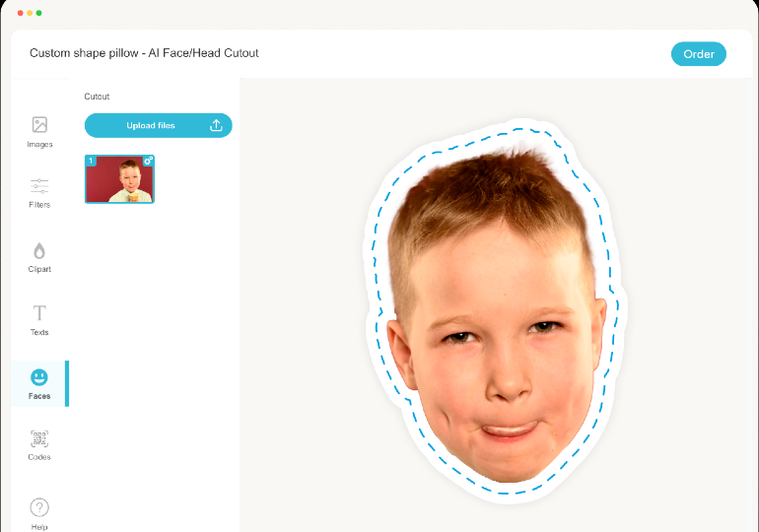Maximize window using green button
The height and width of the screenshot is (532, 759).
click(x=38, y=13)
